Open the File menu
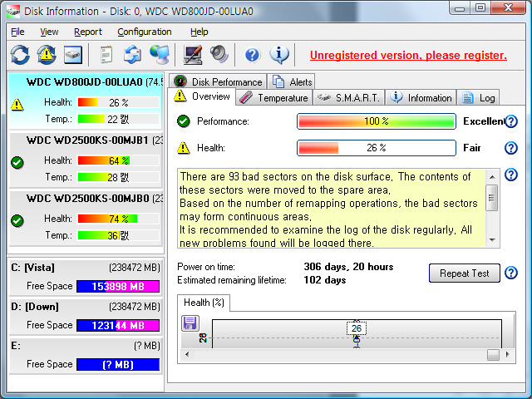 click(x=17, y=32)
